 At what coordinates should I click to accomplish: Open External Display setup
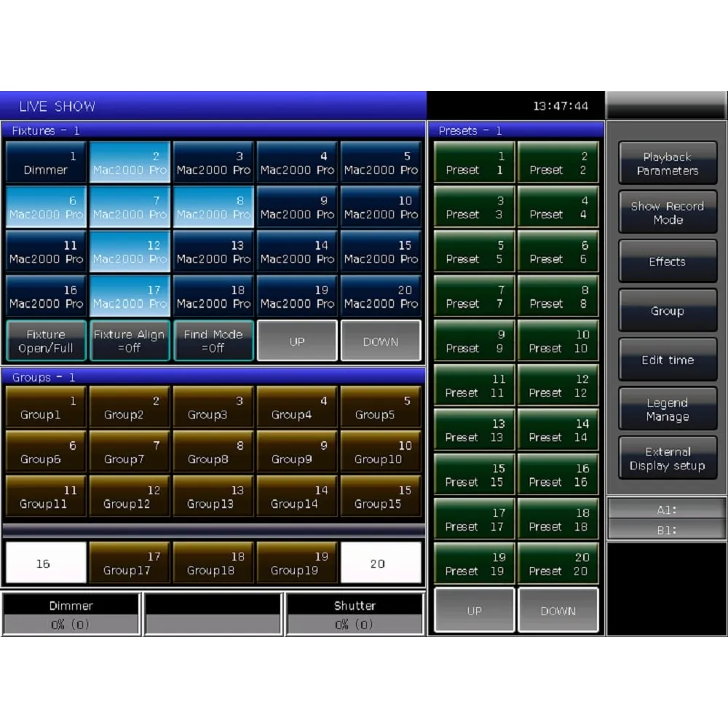pyautogui.click(x=668, y=458)
